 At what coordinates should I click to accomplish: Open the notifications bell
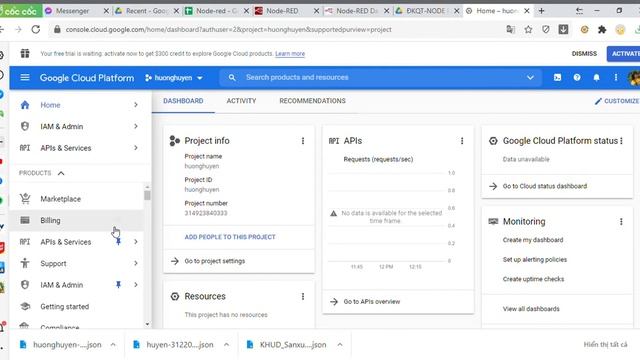pos(596,78)
